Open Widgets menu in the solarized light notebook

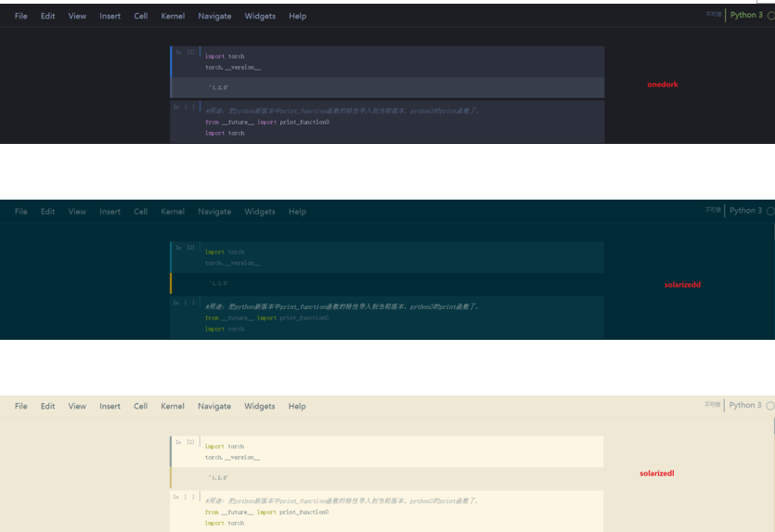[260, 406]
